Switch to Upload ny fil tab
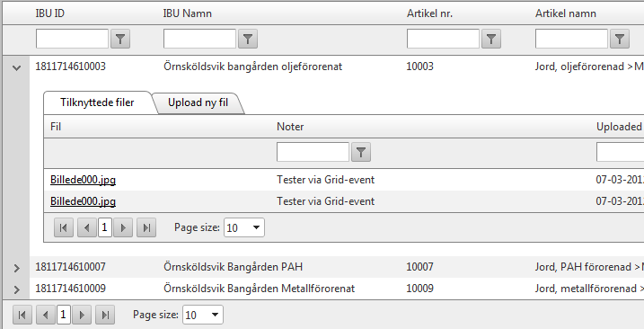Image resolution: width=644 pixels, height=329 pixels. [x=198, y=102]
